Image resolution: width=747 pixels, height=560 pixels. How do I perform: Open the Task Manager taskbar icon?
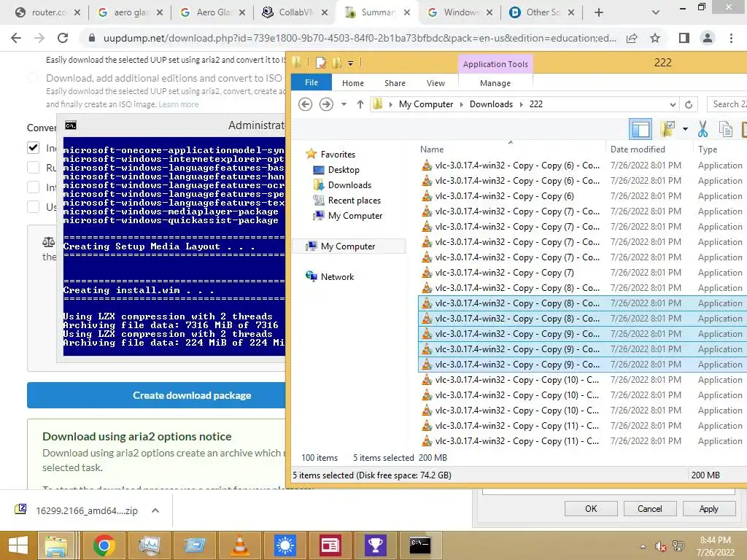(x=149, y=545)
